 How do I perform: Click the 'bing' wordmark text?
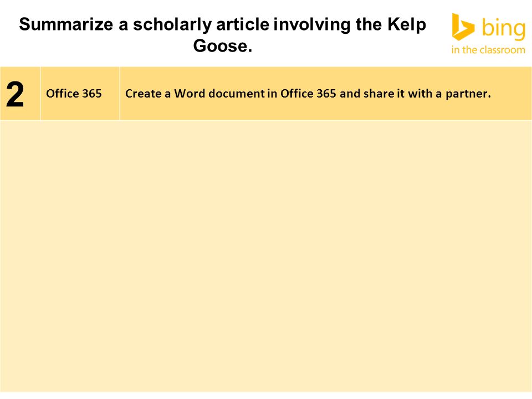[x=504, y=28]
